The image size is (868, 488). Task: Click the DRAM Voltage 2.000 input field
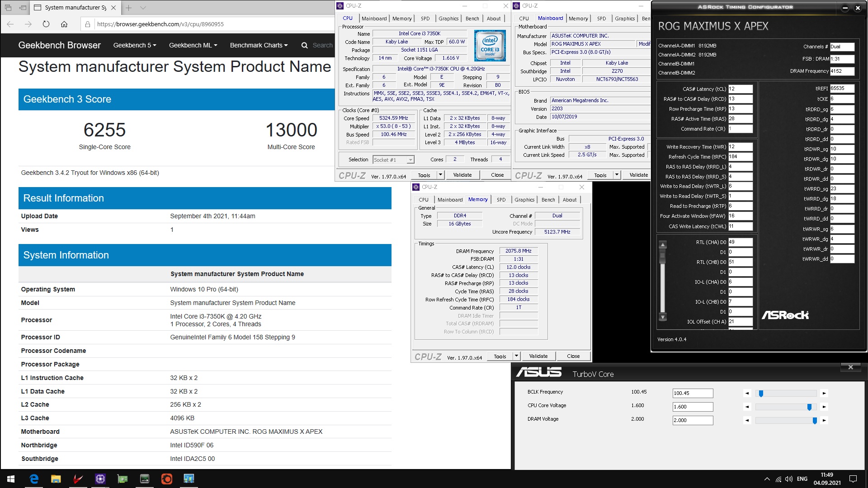tap(693, 421)
